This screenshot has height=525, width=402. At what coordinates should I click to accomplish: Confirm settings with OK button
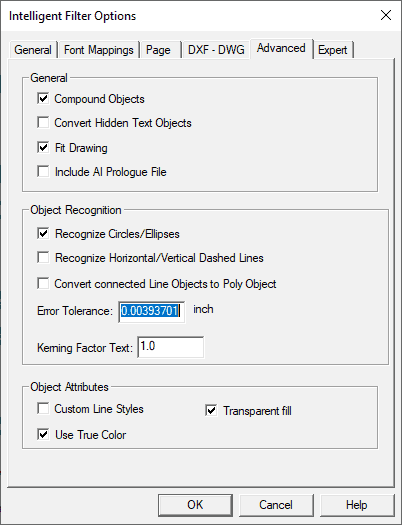pos(195,505)
